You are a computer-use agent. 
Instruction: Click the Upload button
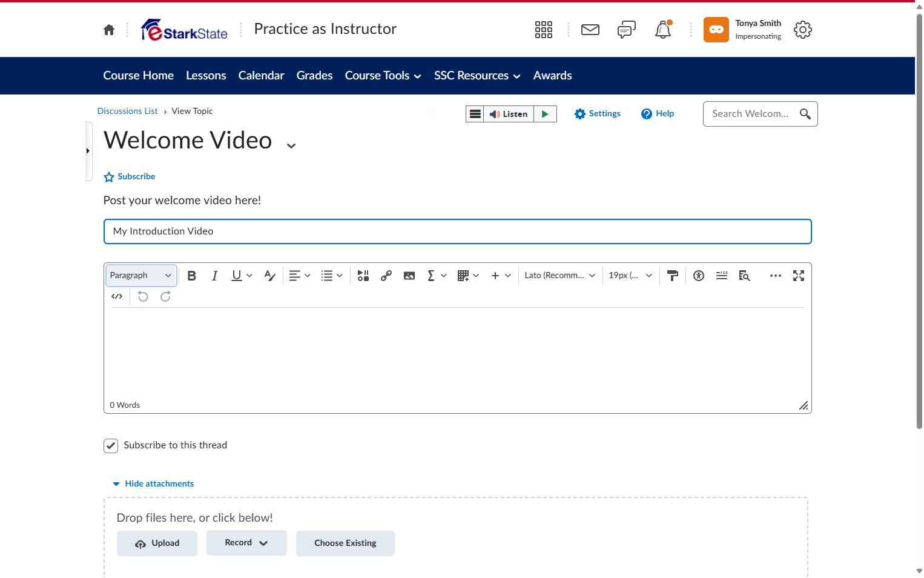(157, 543)
